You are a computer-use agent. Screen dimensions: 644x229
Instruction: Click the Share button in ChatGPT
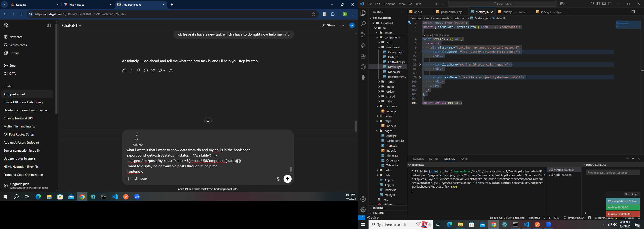pos(328,25)
